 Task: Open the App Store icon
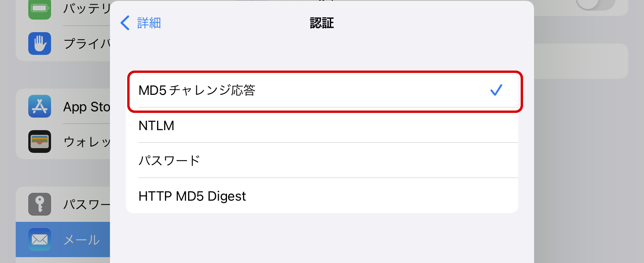point(40,106)
